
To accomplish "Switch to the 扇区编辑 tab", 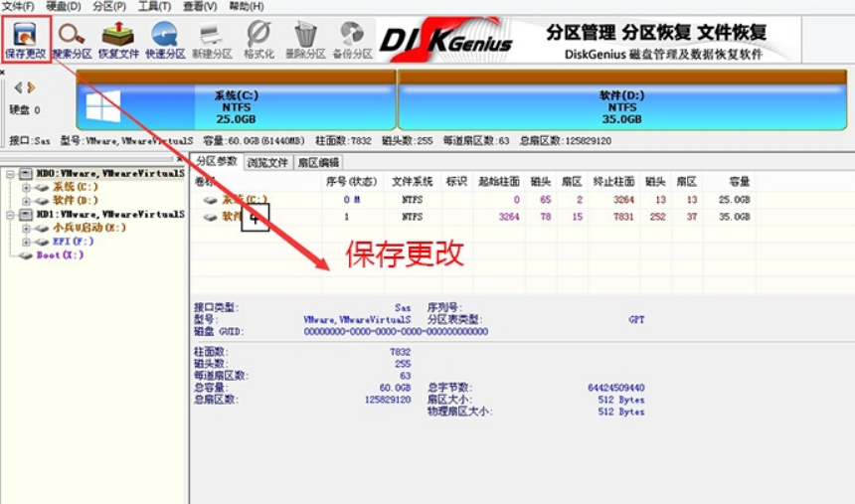I will [x=318, y=163].
